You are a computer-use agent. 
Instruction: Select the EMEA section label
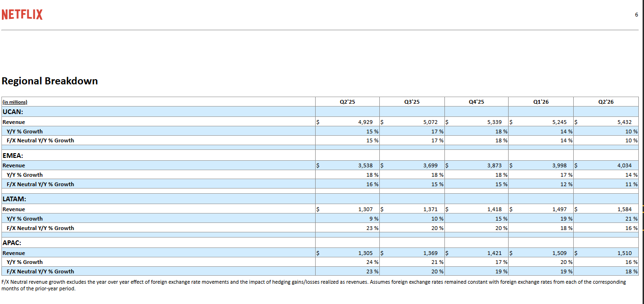[13, 156]
